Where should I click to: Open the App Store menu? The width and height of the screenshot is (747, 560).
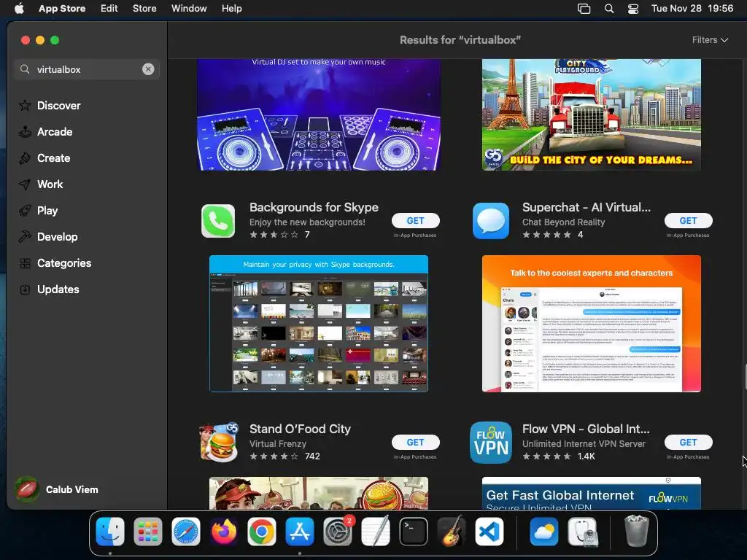(62, 9)
